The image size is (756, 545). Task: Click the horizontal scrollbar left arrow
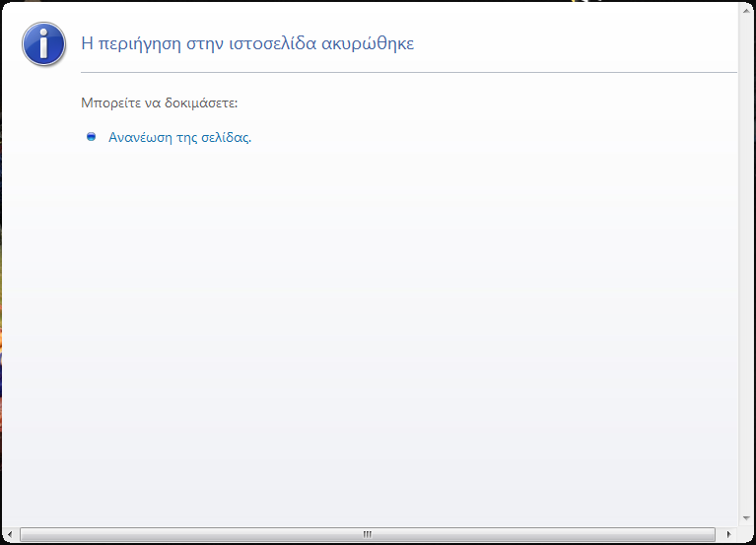(10, 534)
